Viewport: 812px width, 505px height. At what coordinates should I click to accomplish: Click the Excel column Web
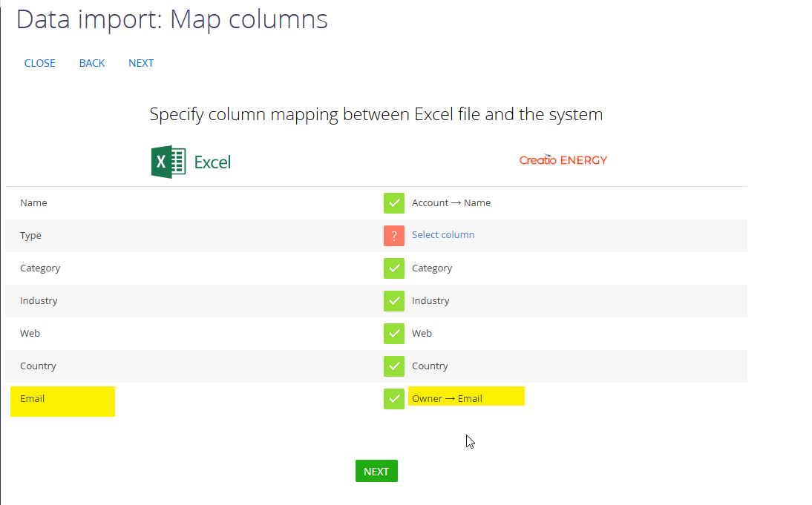coord(30,333)
